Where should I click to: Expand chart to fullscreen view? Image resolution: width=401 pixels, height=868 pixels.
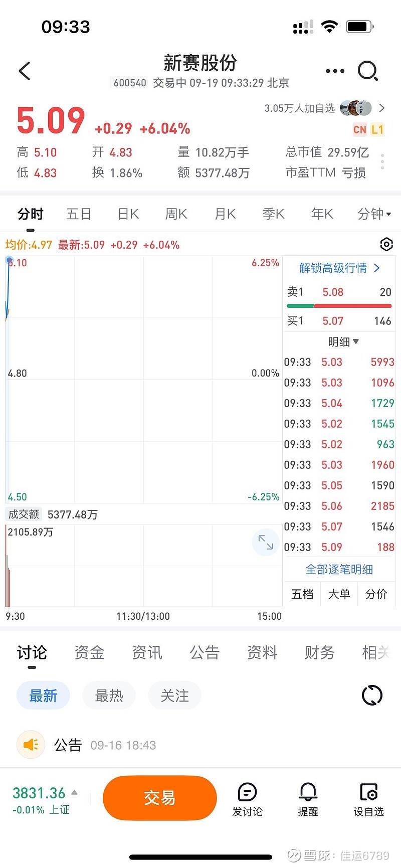click(265, 542)
